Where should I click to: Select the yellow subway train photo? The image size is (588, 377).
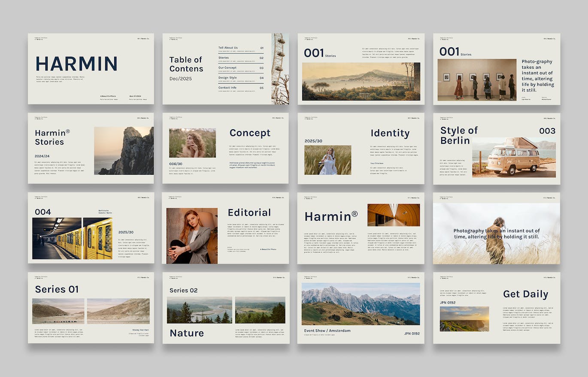click(x=72, y=238)
